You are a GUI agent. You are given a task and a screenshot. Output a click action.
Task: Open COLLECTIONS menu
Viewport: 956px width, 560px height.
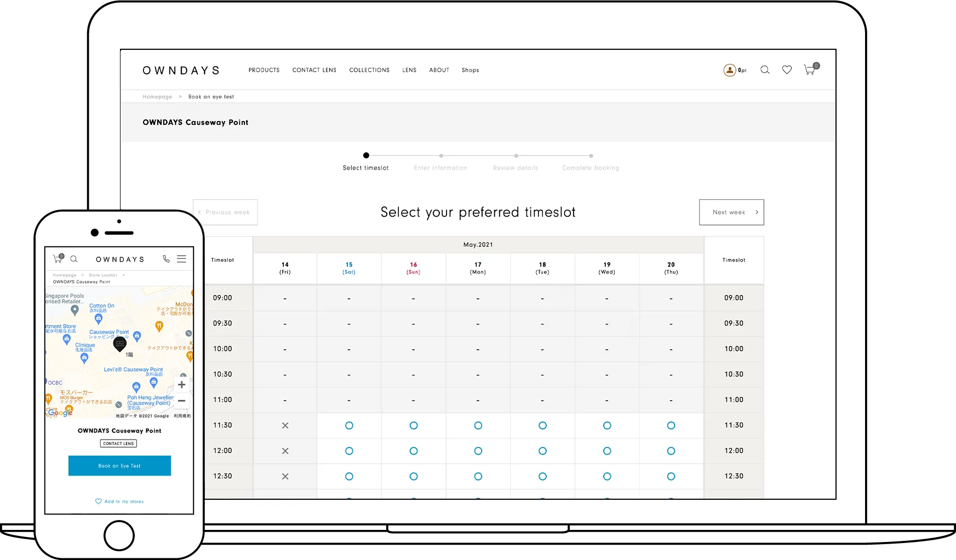[369, 70]
